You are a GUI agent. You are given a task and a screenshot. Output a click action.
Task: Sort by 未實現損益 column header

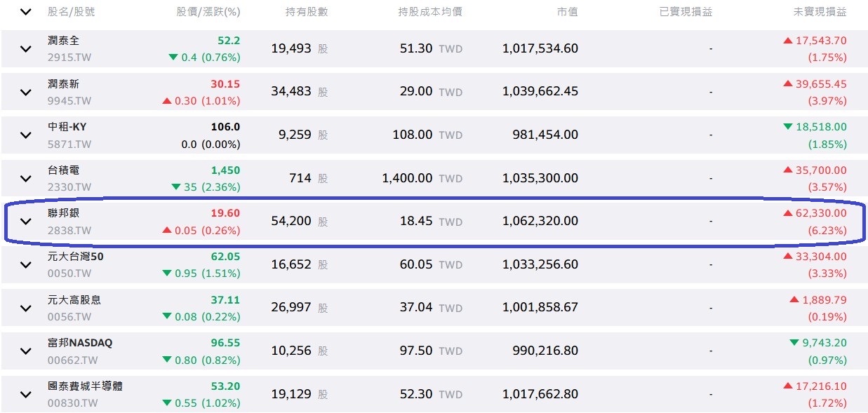(820, 12)
